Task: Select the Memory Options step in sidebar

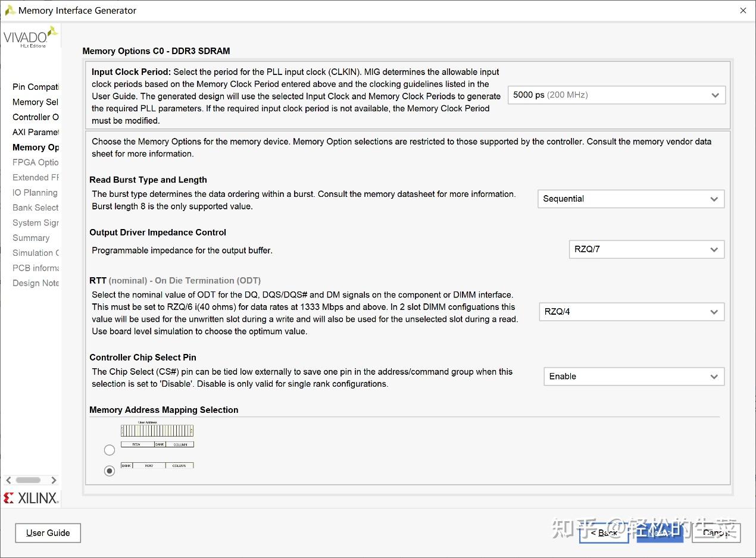Action: (36, 147)
